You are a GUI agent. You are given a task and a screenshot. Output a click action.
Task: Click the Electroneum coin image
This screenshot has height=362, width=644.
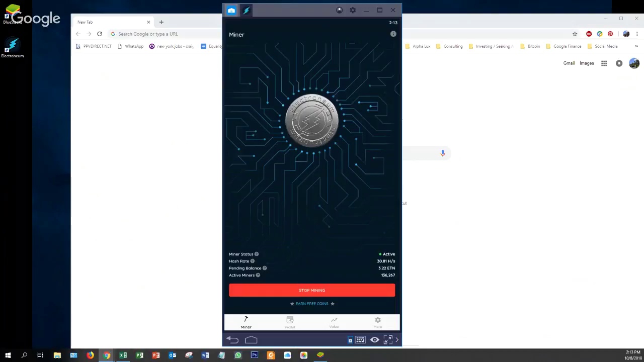tap(312, 121)
